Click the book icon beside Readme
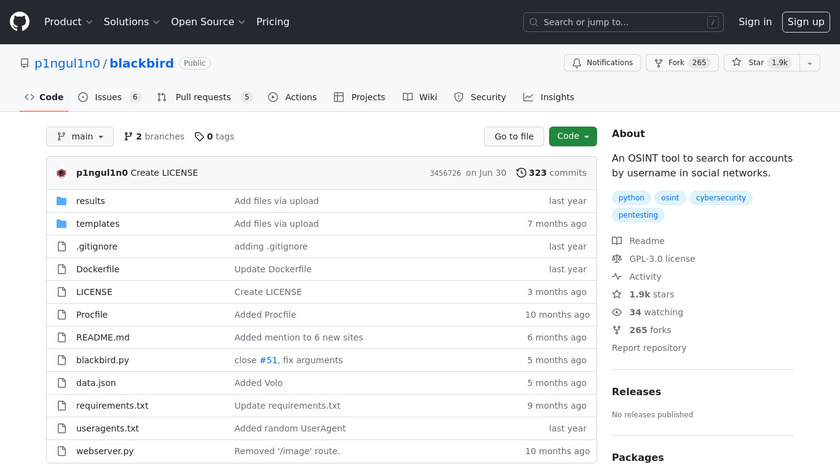Image resolution: width=840 pixels, height=472 pixels. (x=617, y=241)
